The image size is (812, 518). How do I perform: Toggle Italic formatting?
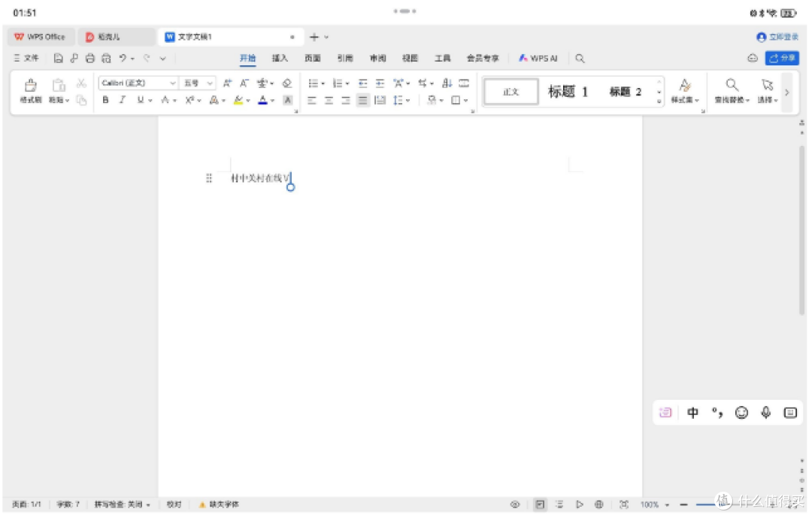123,100
